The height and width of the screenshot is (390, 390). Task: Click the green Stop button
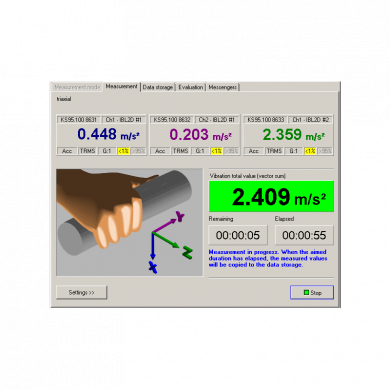(x=312, y=292)
